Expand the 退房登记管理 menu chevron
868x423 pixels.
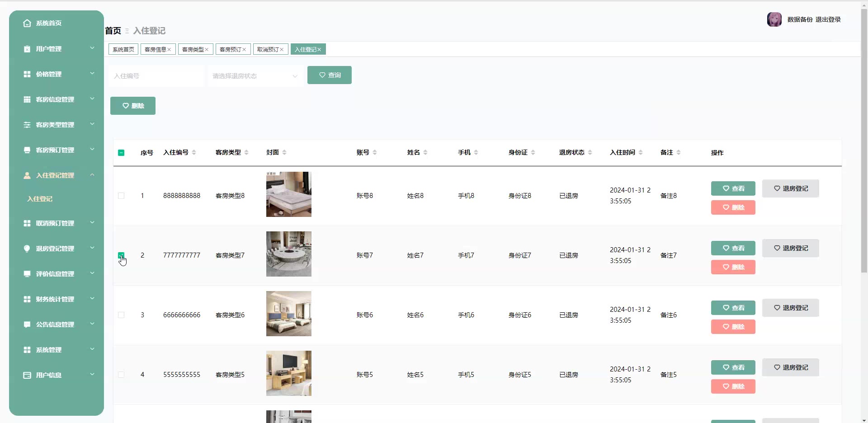pyautogui.click(x=92, y=248)
